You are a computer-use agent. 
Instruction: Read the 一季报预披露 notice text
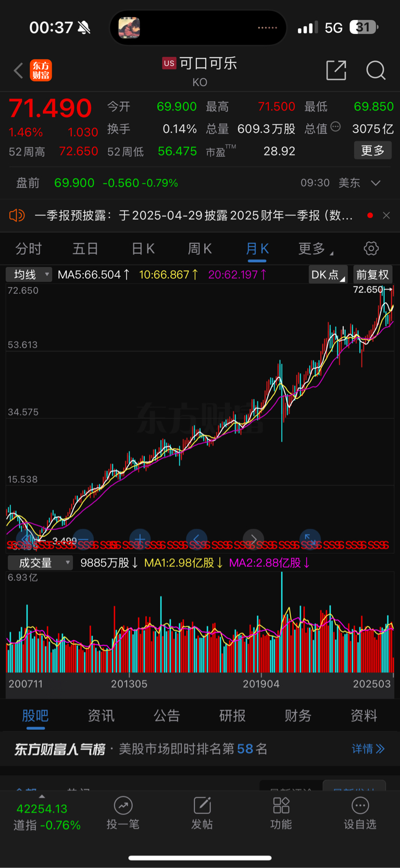click(194, 215)
